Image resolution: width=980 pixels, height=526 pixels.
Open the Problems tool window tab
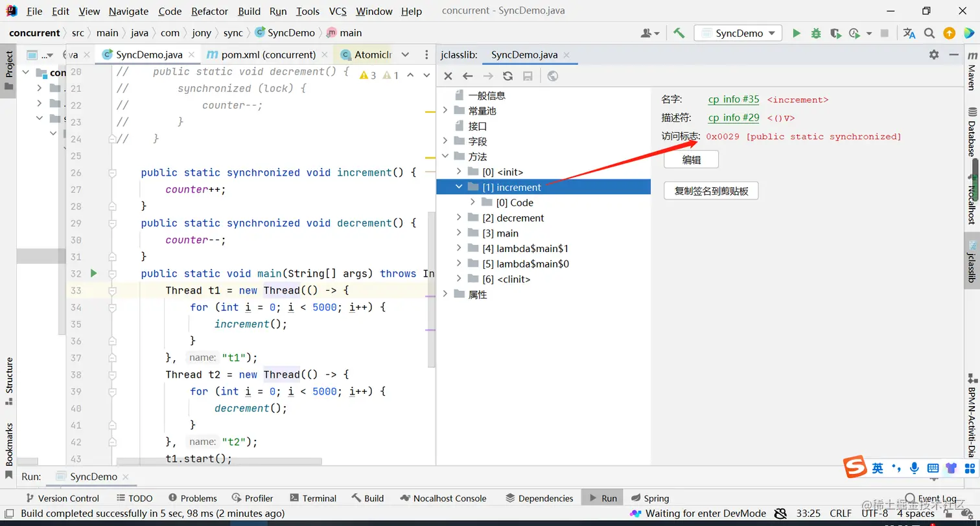[x=192, y=498]
